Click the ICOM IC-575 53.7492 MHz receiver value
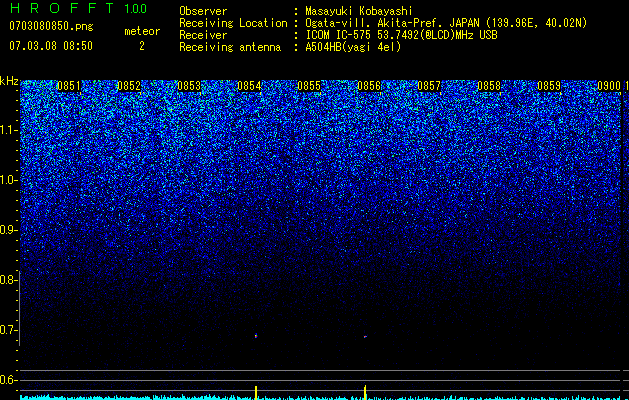 (401, 35)
